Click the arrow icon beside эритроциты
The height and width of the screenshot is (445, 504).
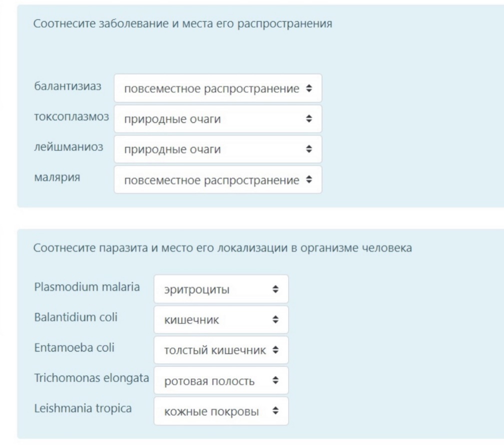pos(275,289)
